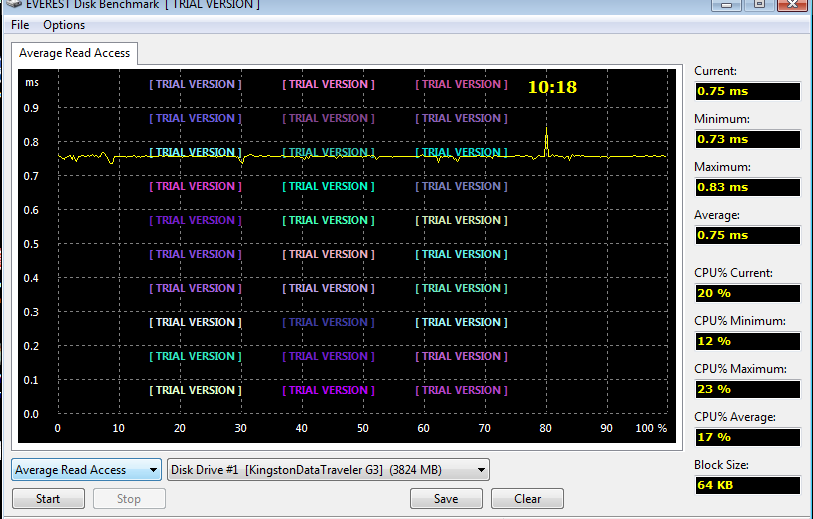Close the EVEREST Disk Benchmark window

tap(793, 4)
